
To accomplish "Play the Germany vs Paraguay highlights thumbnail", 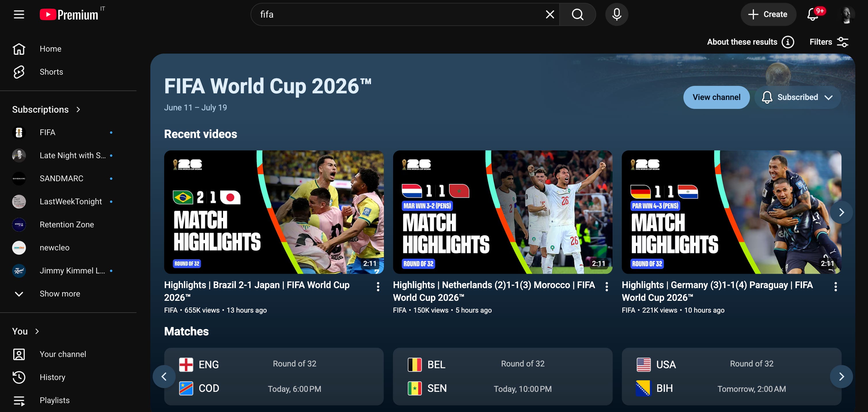I will (x=731, y=212).
